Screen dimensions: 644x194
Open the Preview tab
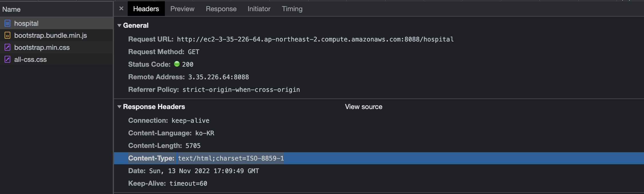(182, 9)
